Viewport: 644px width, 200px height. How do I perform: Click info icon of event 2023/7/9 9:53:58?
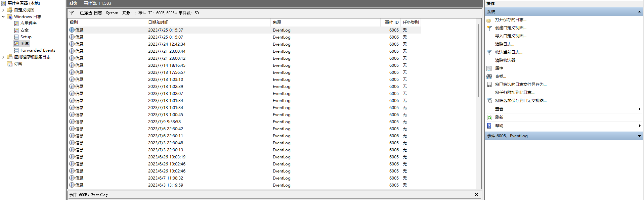pyautogui.click(x=72, y=121)
